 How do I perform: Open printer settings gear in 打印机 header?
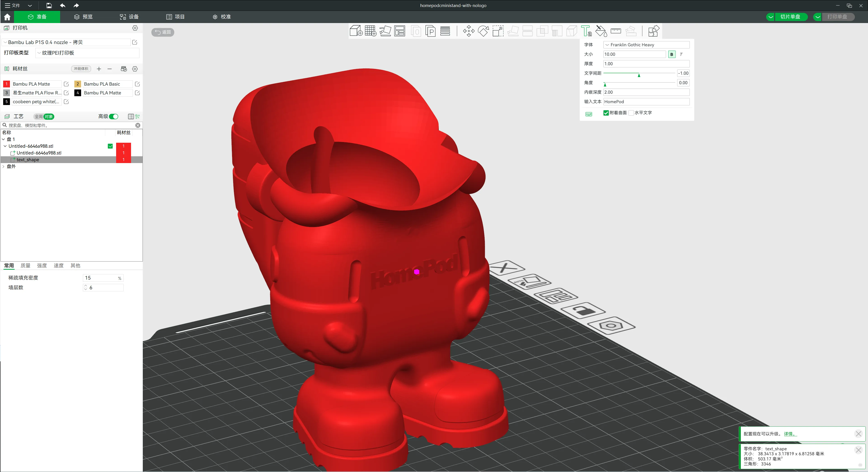tap(135, 28)
